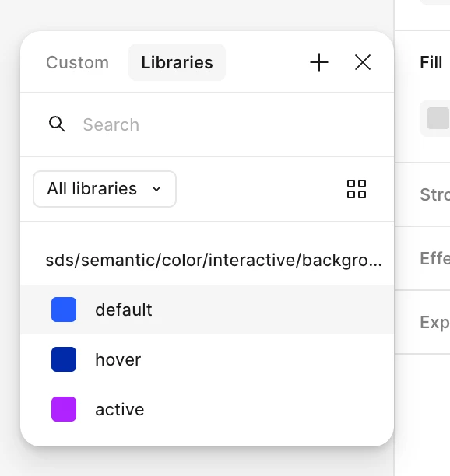Open the Stroke section in the sidebar
450x476 pixels.
(434, 194)
